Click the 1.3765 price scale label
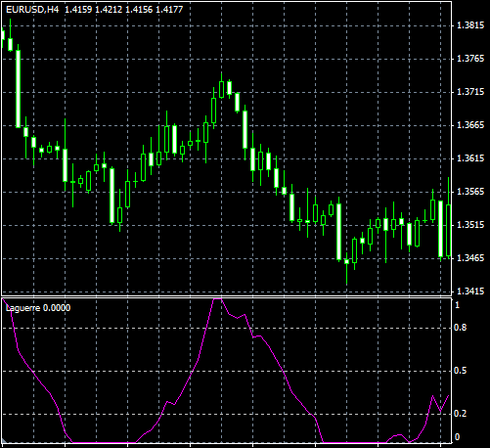Image resolution: width=490 pixels, height=448 pixels. 470,59
